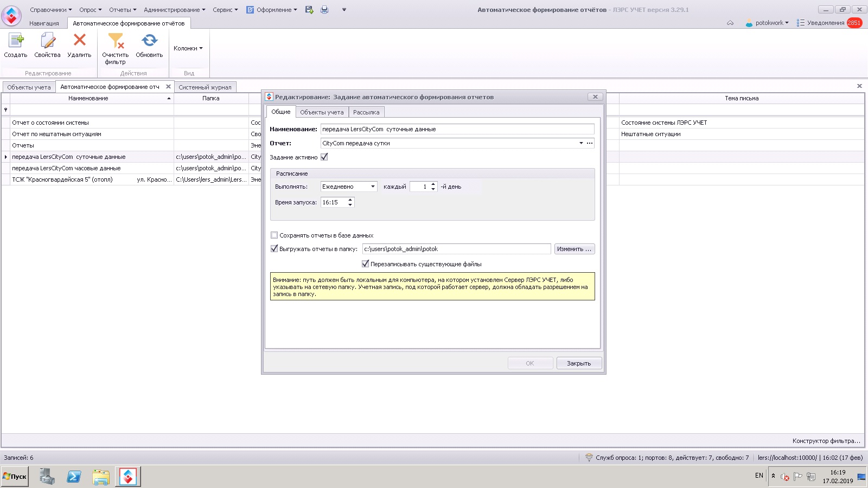The height and width of the screenshot is (488, 868).
Task: Open the Колонки dropdown
Action: point(188,48)
